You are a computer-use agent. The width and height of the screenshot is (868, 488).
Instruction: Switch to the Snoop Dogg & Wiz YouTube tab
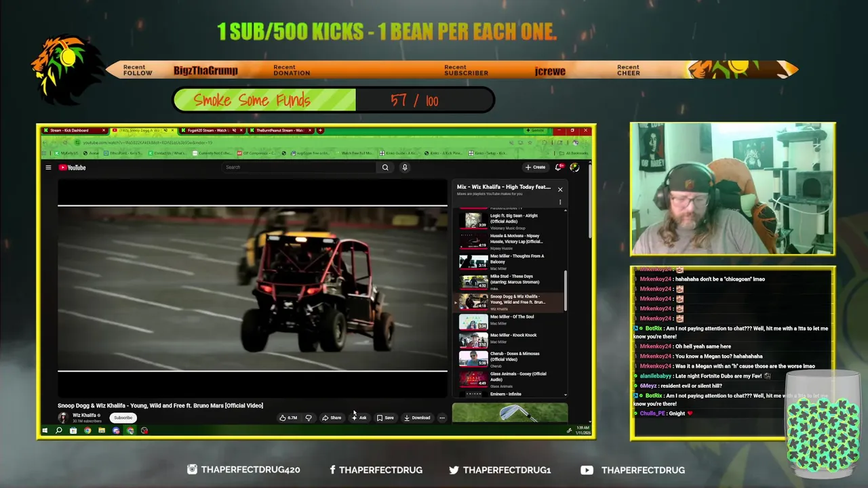(x=143, y=130)
